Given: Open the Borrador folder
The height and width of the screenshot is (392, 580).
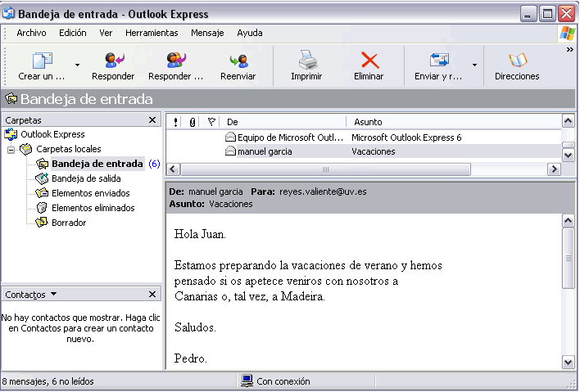Looking at the screenshot, I should (x=69, y=223).
